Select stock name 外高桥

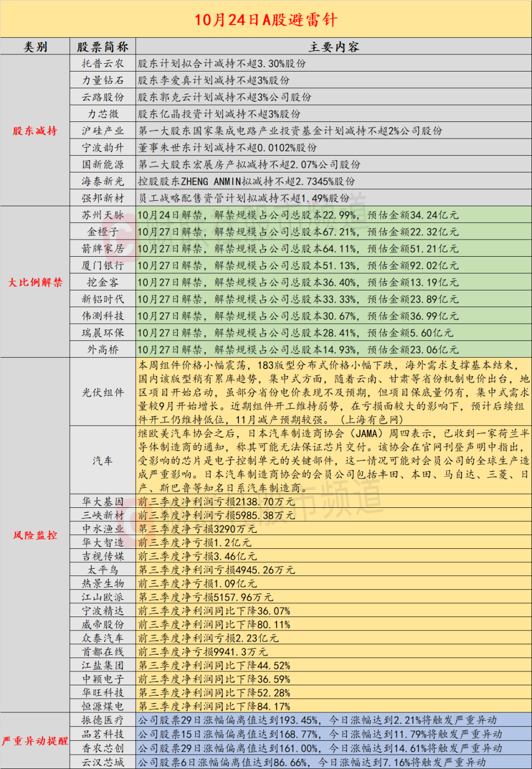(103, 349)
